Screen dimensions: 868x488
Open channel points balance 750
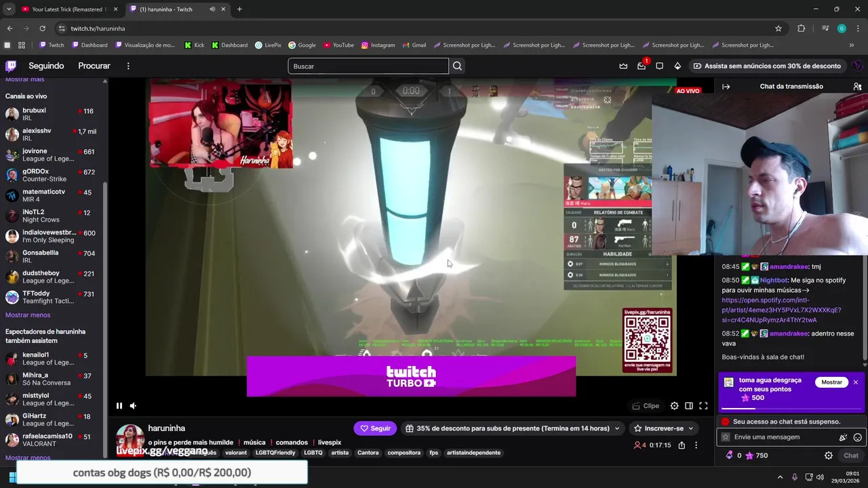tap(756, 455)
